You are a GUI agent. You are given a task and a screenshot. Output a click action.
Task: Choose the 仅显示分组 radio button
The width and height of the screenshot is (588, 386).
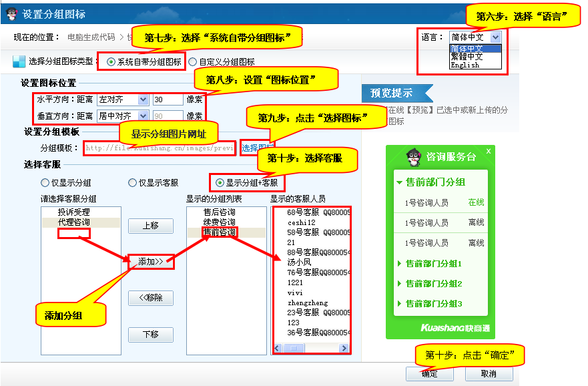(45, 182)
